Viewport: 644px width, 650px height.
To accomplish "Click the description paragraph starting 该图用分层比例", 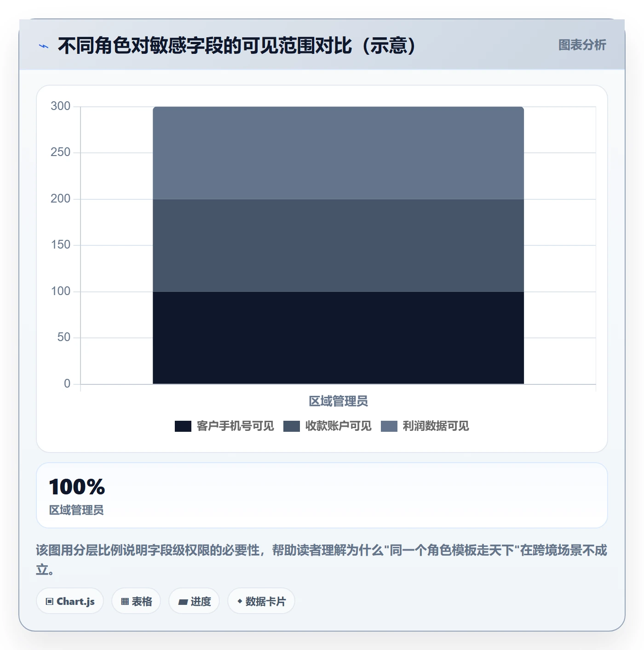I will click(322, 560).
